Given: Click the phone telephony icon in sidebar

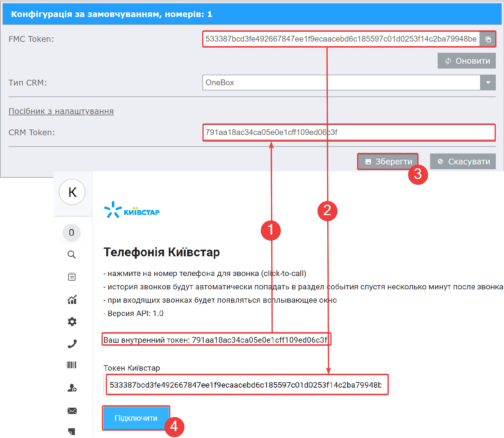Looking at the screenshot, I should 72,344.
